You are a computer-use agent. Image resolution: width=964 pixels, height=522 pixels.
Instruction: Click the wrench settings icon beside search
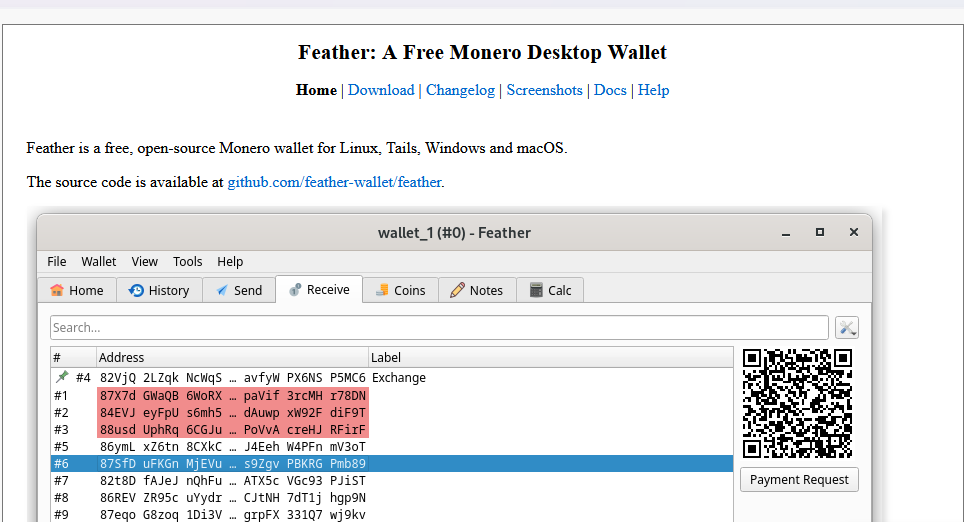point(847,328)
